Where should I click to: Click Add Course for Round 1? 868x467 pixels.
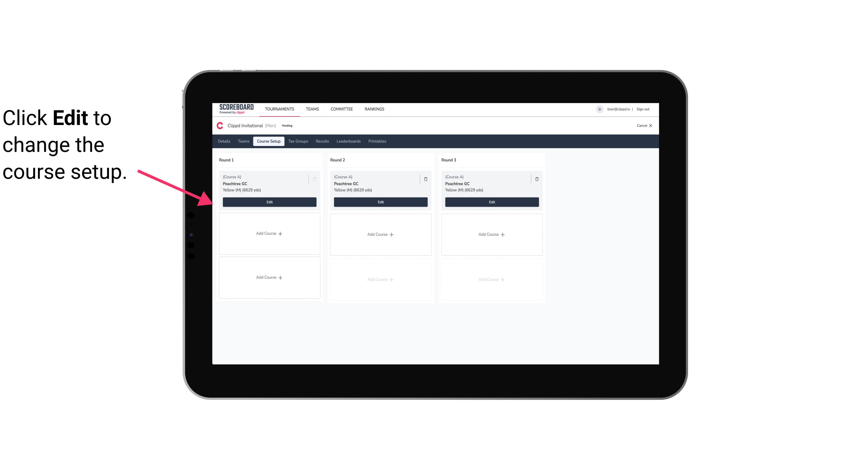[269, 234]
